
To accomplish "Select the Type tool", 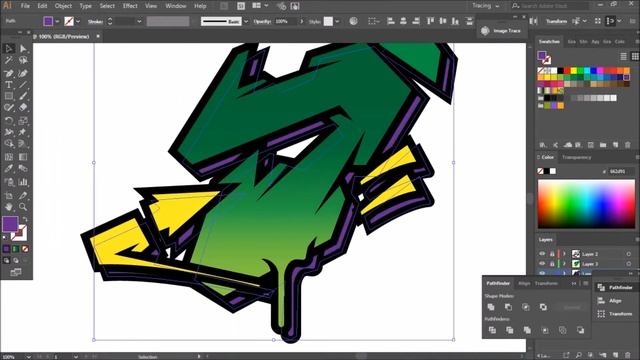I will 9,85.
